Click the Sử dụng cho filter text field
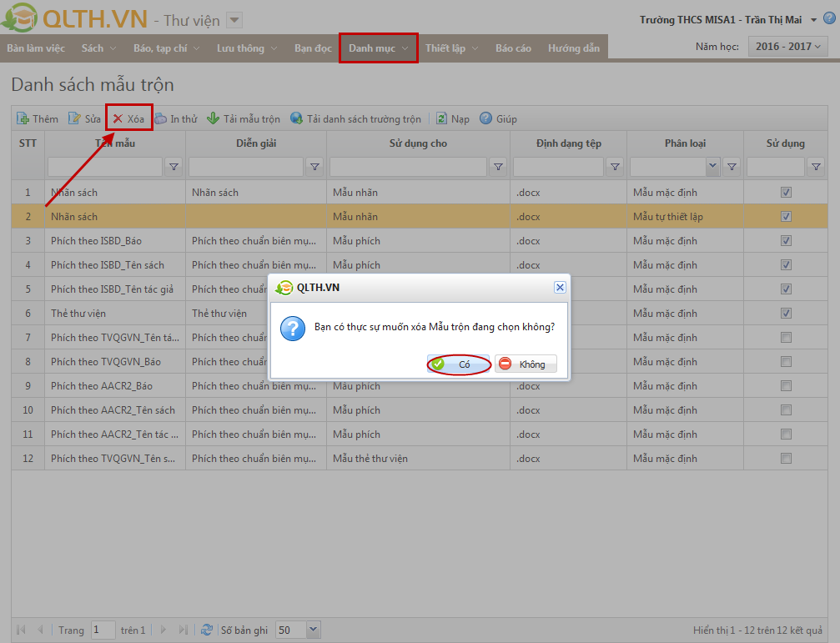This screenshot has width=840, height=643. [x=408, y=167]
